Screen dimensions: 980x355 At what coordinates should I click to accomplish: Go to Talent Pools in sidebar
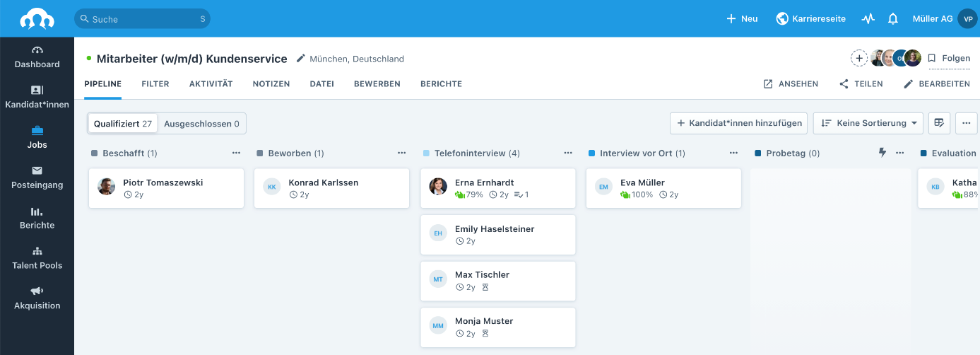[x=37, y=258]
